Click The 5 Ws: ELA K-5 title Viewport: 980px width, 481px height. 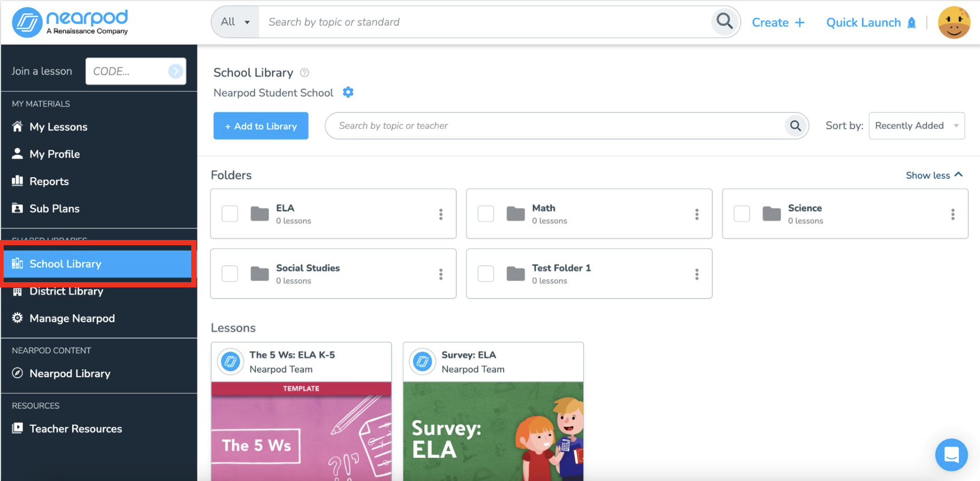[292, 355]
